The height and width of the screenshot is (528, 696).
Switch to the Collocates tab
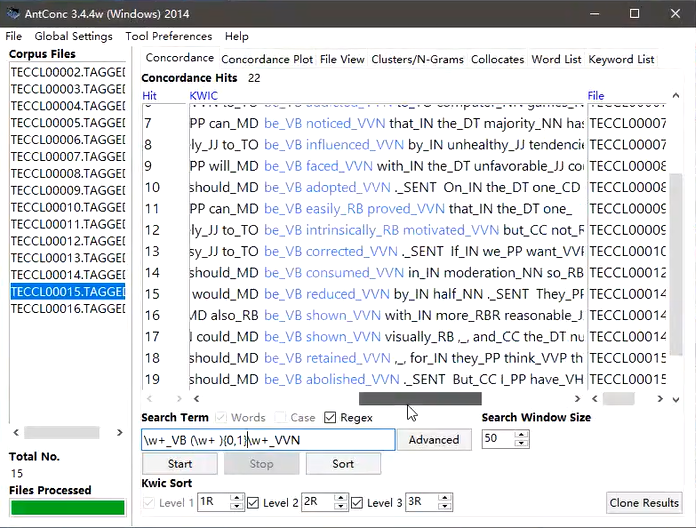[x=497, y=59]
